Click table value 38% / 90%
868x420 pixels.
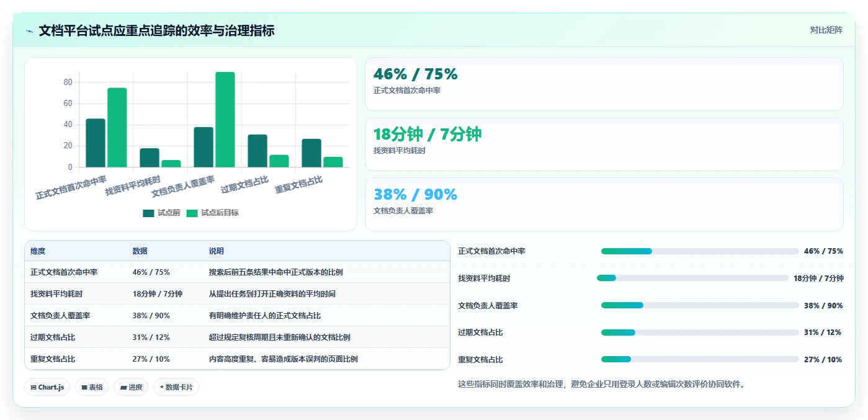pos(151,316)
